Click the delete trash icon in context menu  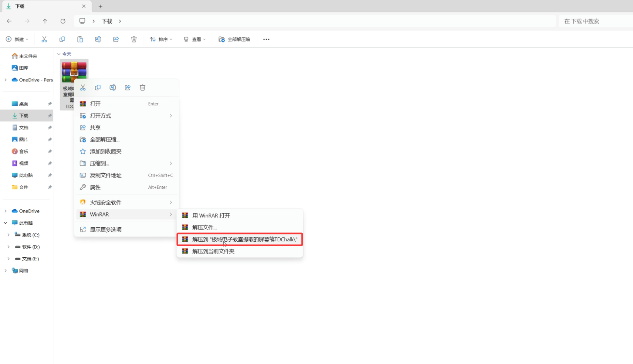[x=142, y=88]
